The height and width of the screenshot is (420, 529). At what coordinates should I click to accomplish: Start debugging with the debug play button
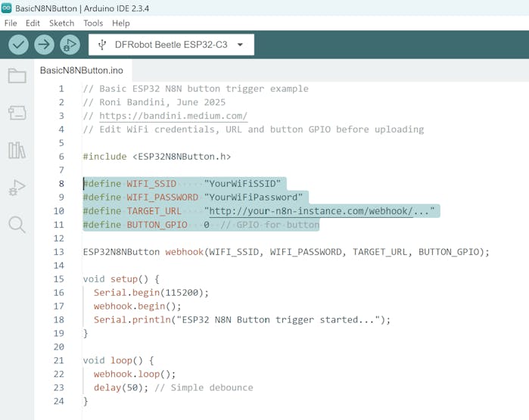coord(70,45)
